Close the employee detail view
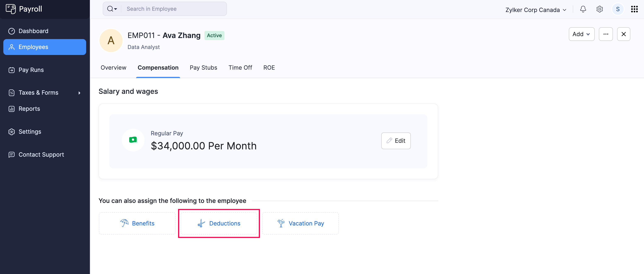This screenshot has height=274, width=644. 623,34
